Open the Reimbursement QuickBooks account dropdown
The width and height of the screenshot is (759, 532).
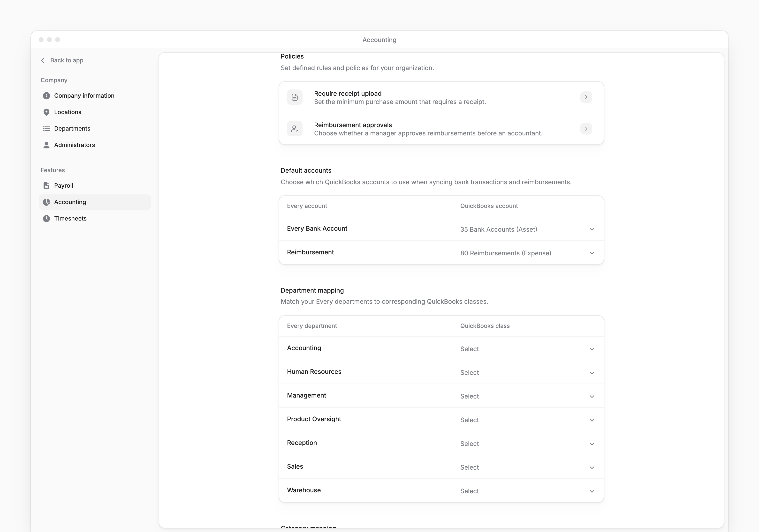(527, 253)
